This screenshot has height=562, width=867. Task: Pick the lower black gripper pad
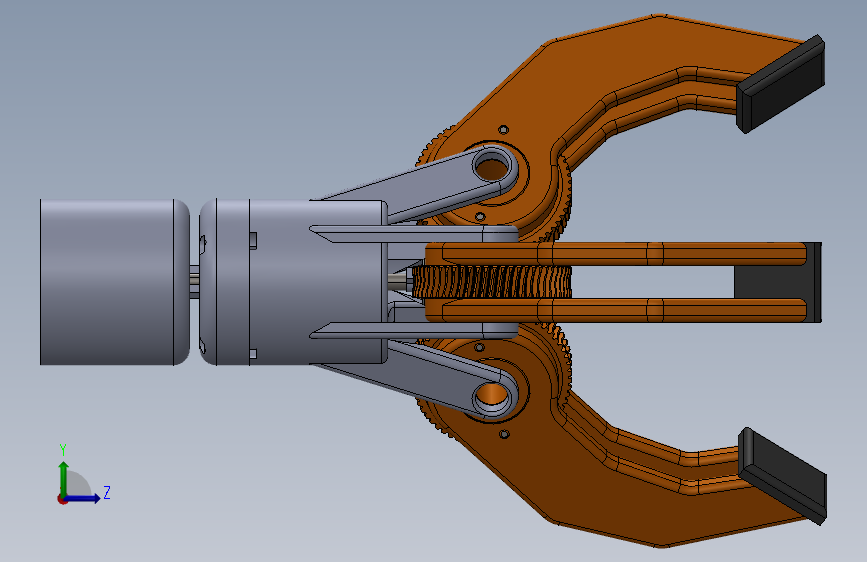coord(782,476)
